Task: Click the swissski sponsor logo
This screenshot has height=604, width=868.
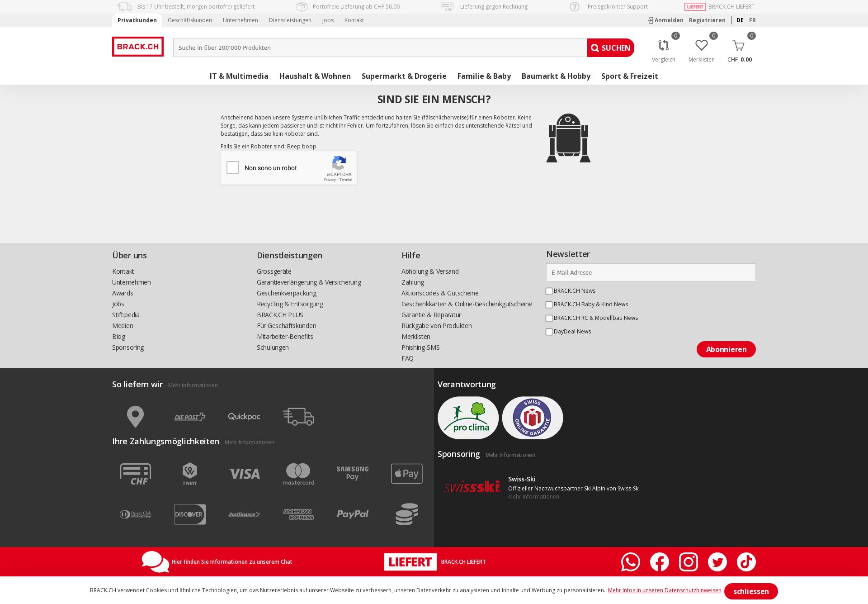Action: 472,486
